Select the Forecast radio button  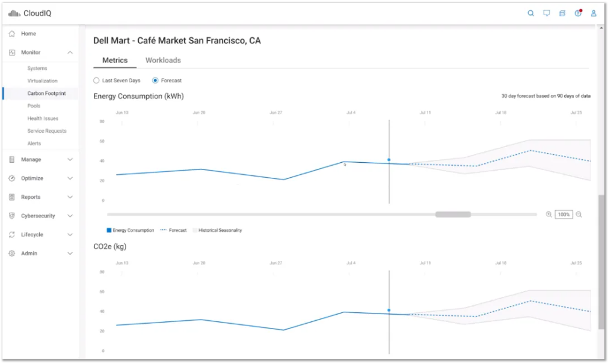click(155, 80)
